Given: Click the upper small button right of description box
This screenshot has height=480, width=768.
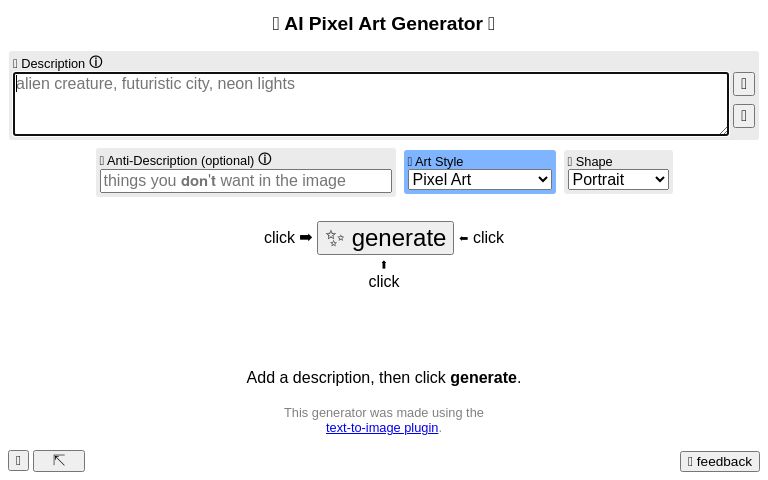Looking at the screenshot, I should point(744,84).
